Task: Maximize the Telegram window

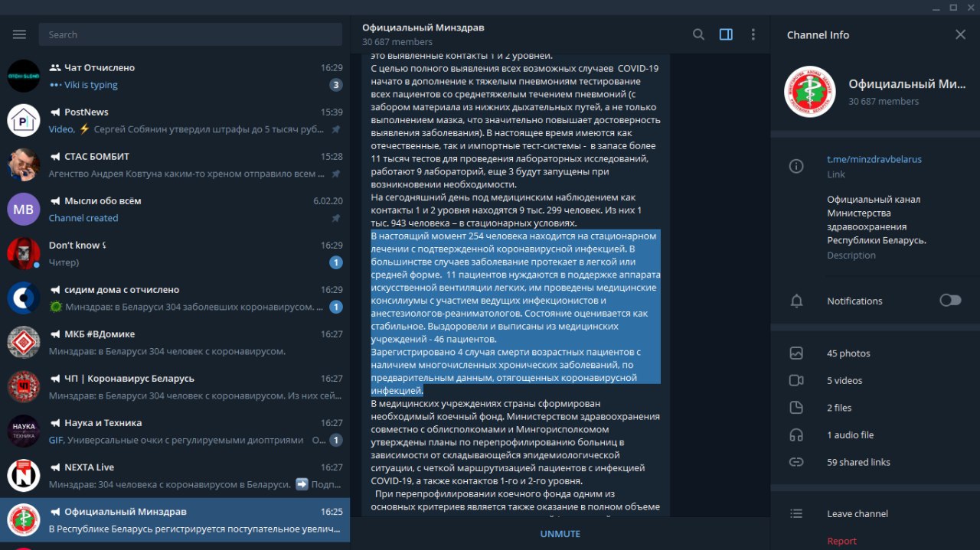Action: coord(953,7)
